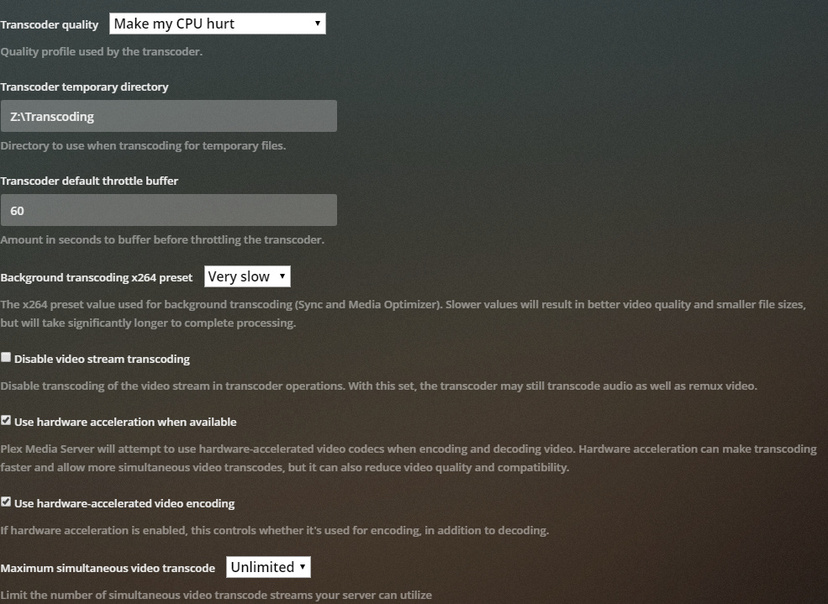
Task: Click the Transcoder temporary directory field
Action: [168, 116]
